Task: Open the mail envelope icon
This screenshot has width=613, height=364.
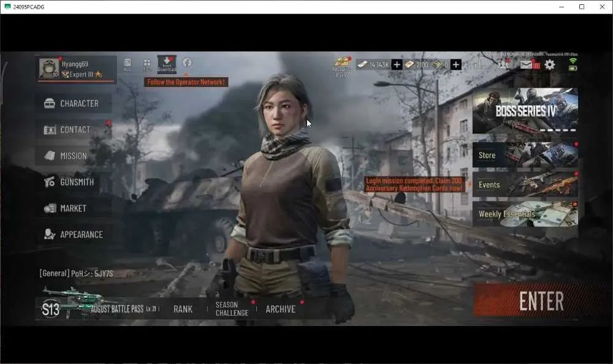Action: point(526,64)
